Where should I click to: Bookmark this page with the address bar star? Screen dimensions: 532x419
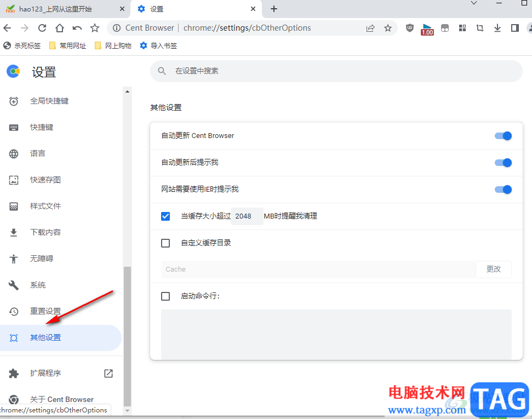click(x=388, y=28)
